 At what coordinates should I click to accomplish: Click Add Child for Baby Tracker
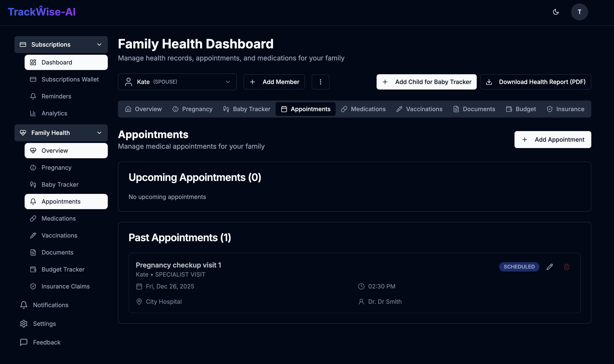pyautogui.click(x=426, y=82)
